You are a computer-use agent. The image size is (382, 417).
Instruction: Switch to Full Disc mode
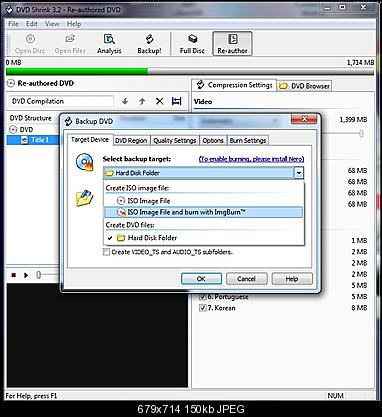click(192, 44)
